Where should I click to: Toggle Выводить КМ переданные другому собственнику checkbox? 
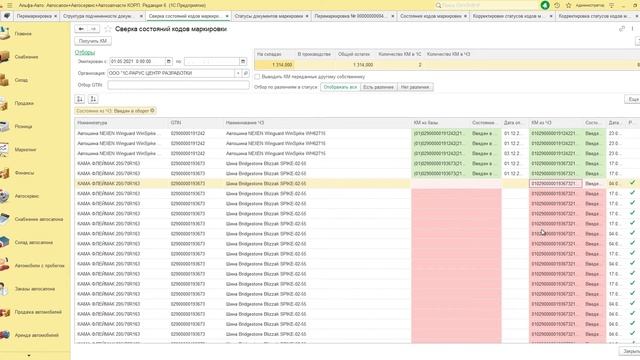[257, 77]
